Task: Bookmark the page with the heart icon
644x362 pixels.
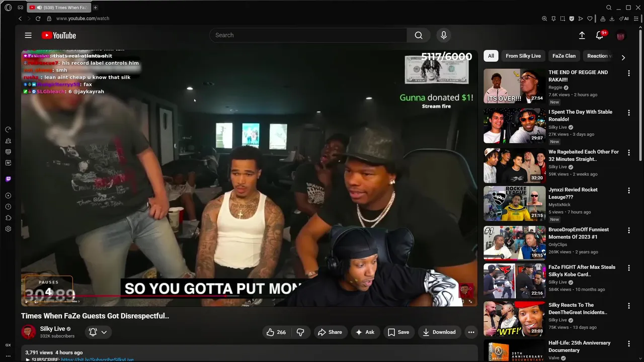Action: pos(590,19)
